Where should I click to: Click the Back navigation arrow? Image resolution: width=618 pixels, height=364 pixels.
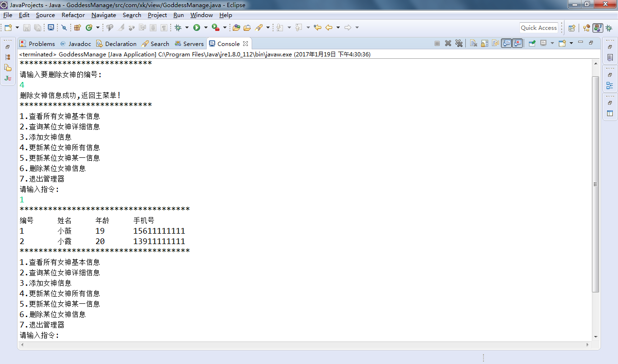tap(329, 27)
